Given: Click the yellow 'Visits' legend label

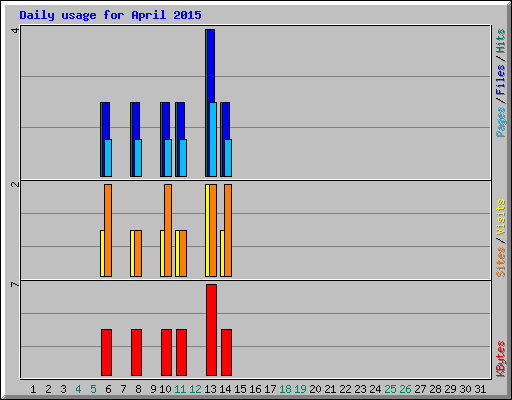Looking at the screenshot, I should pyautogui.click(x=500, y=217).
